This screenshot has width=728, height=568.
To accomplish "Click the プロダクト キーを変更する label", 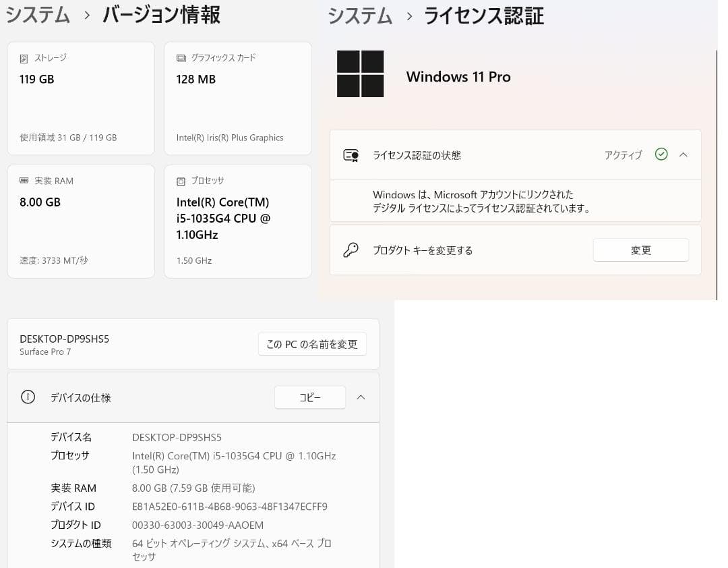I will click(x=423, y=250).
